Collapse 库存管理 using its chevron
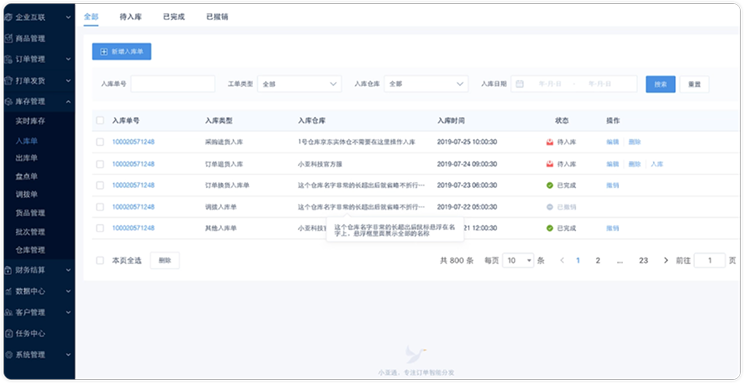Image resolution: width=744 pixels, height=383 pixels. pos(68,102)
